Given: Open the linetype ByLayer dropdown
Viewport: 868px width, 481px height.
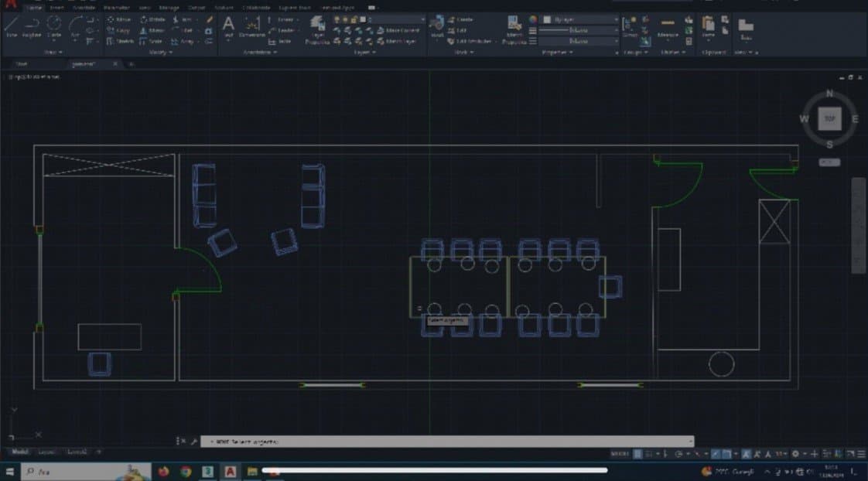Looking at the screenshot, I should point(579,41).
